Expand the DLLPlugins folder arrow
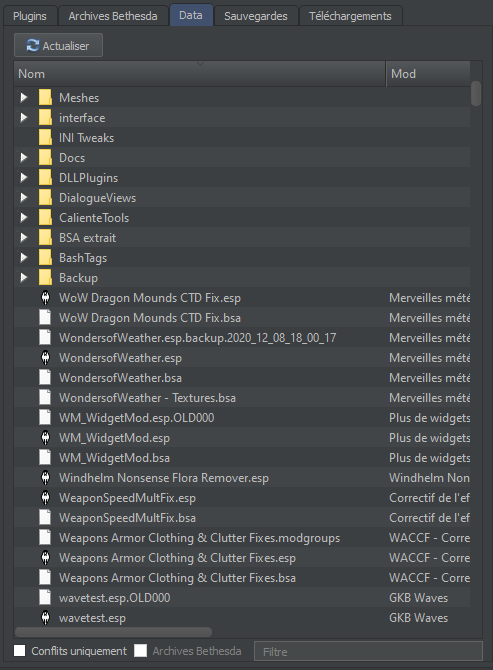 pyautogui.click(x=24, y=177)
